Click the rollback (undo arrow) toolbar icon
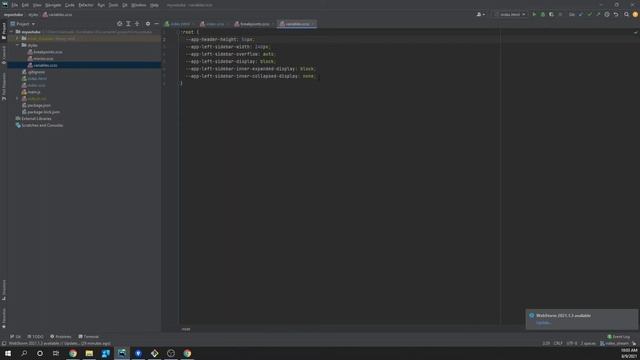 coord(616,14)
